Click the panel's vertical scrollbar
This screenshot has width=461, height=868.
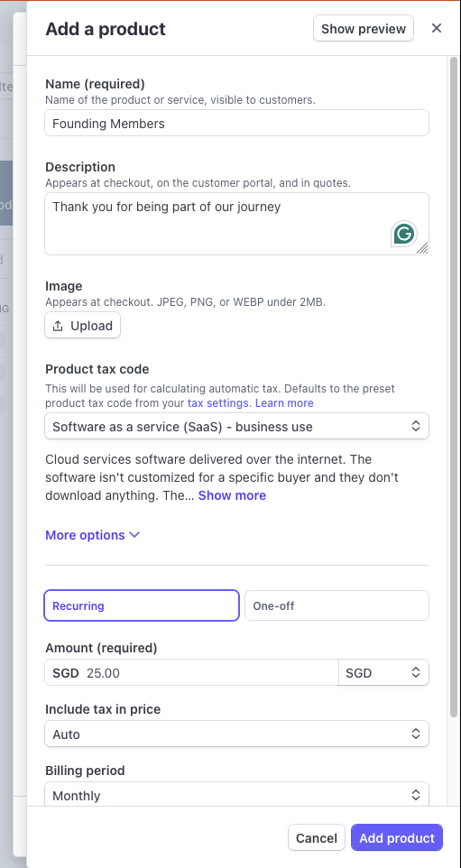click(x=454, y=387)
